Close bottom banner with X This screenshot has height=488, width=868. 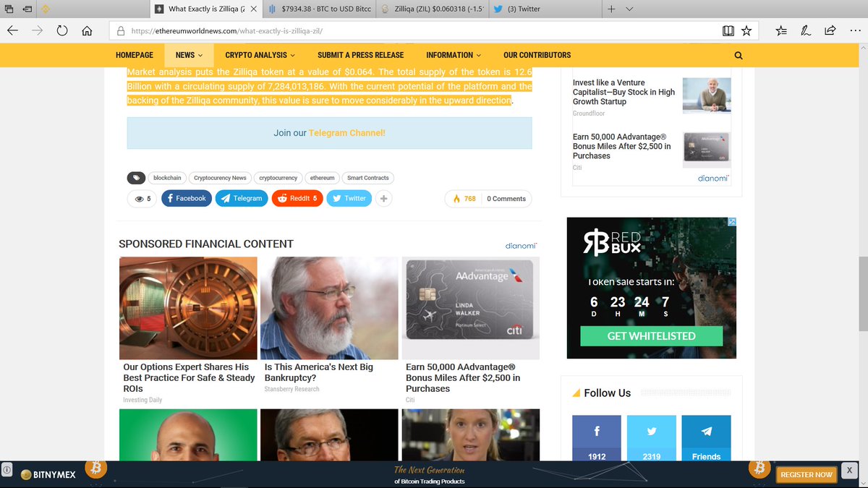point(849,470)
